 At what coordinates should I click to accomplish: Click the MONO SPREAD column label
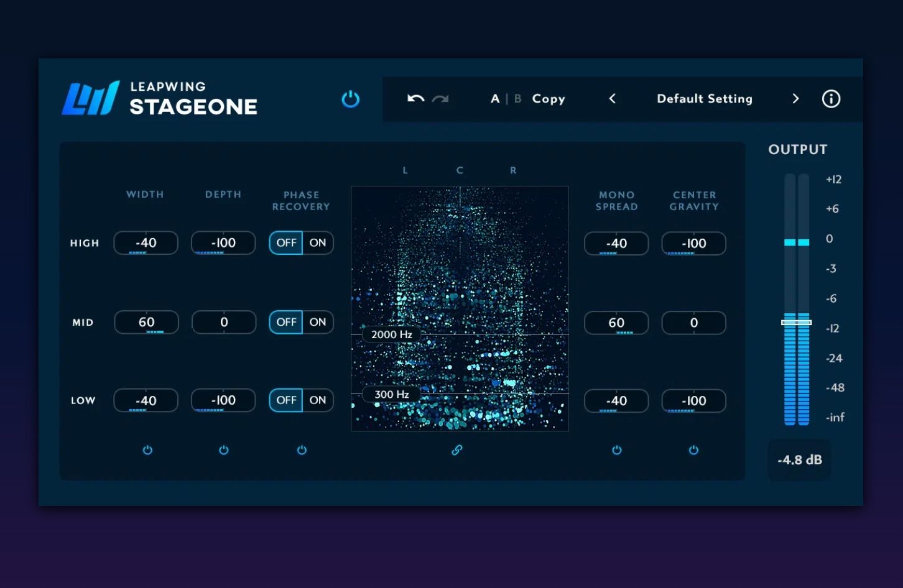tap(617, 201)
